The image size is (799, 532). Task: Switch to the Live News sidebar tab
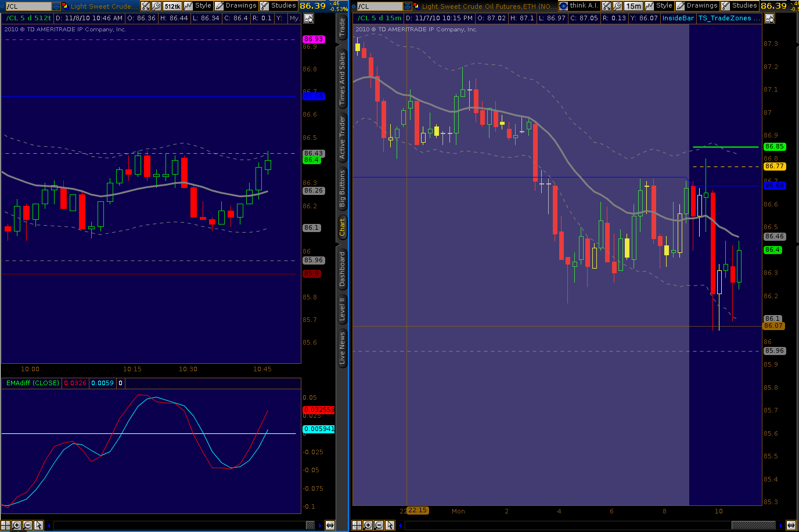[342, 348]
